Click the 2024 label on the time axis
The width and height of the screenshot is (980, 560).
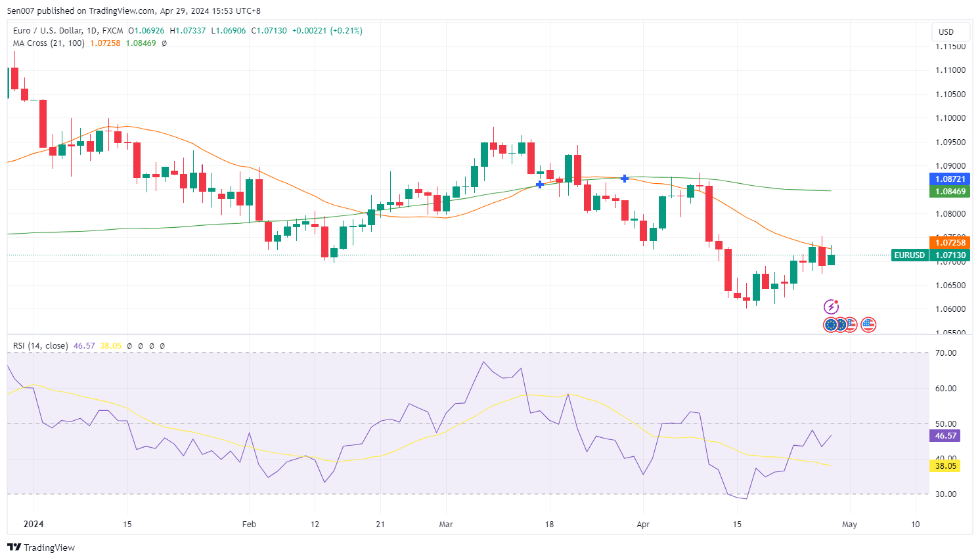click(x=33, y=524)
